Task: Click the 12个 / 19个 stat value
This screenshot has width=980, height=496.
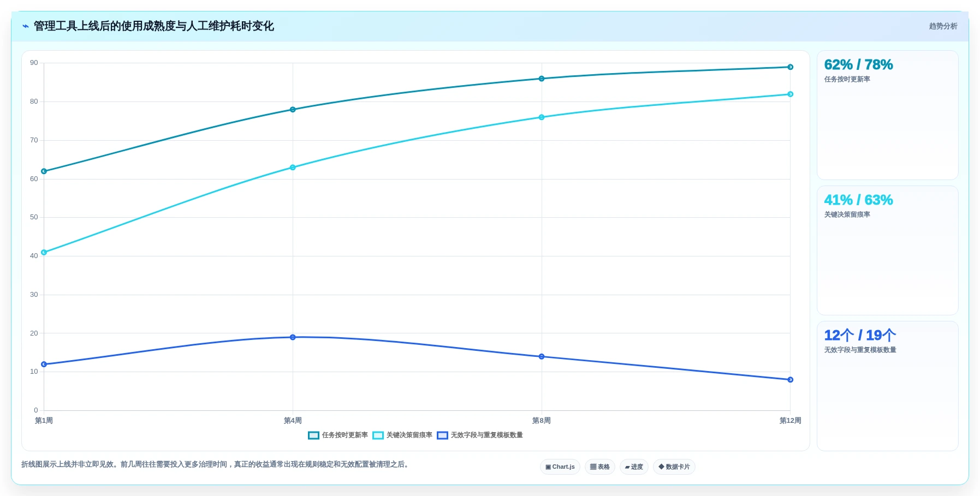Action: click(860, 336)
